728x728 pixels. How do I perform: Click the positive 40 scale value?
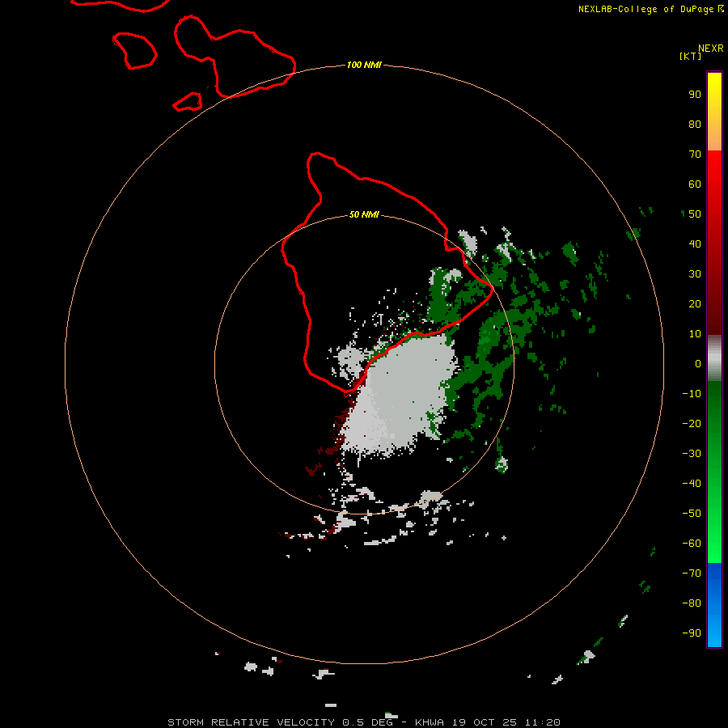coord(695,243)
